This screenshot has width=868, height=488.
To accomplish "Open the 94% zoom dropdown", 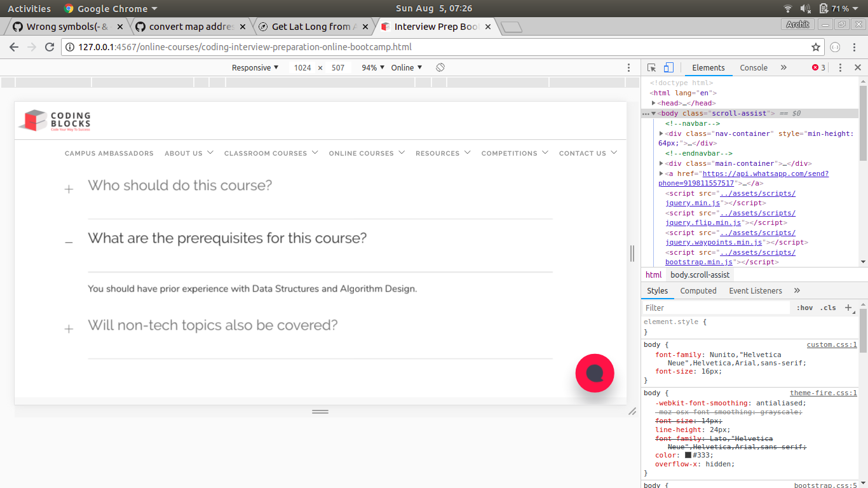I will (x=373, y=67).
